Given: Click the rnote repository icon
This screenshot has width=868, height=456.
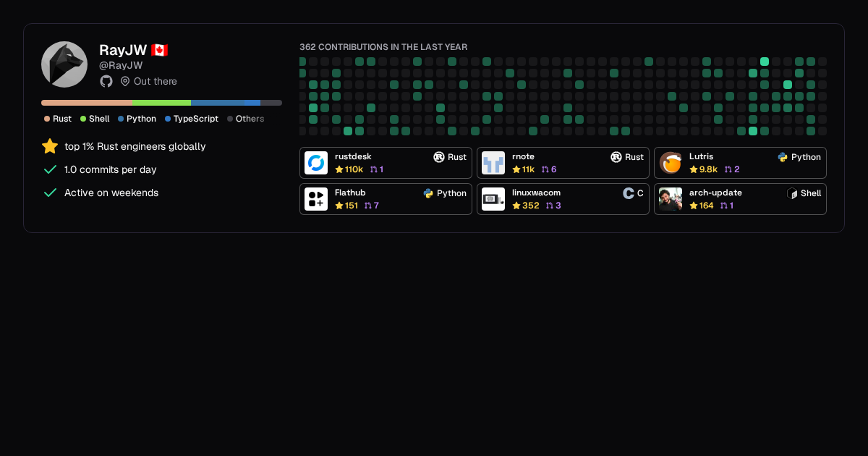Looking at the screenshot, I should click(x=493, y=163).
